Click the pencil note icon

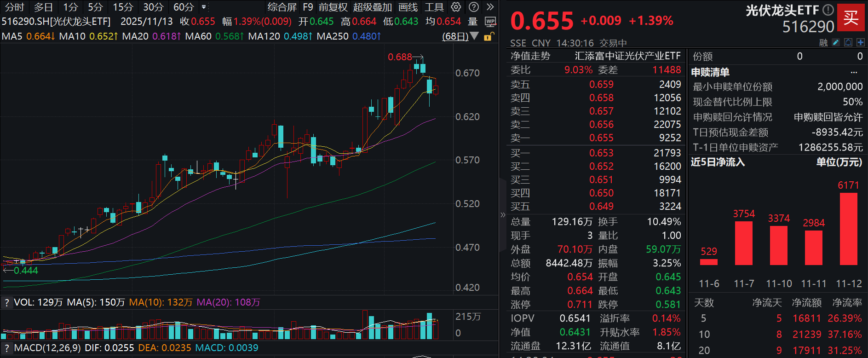point(836,42)
